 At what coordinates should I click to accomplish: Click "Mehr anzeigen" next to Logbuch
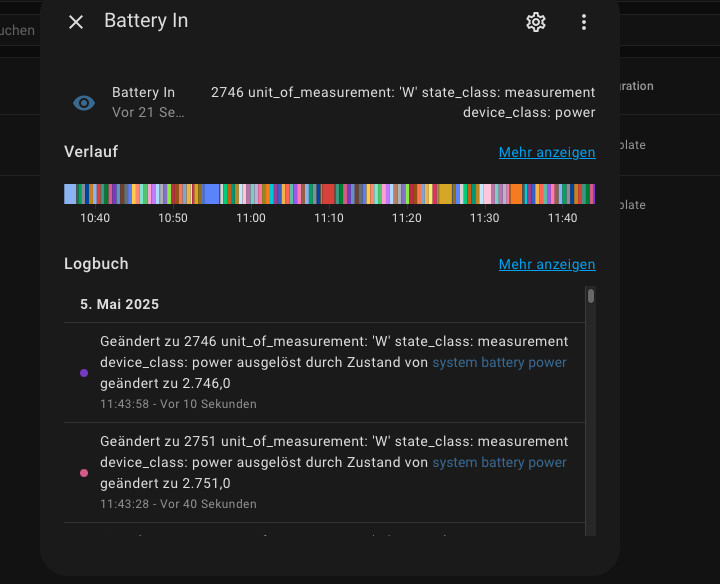click(x=547, y=265)
